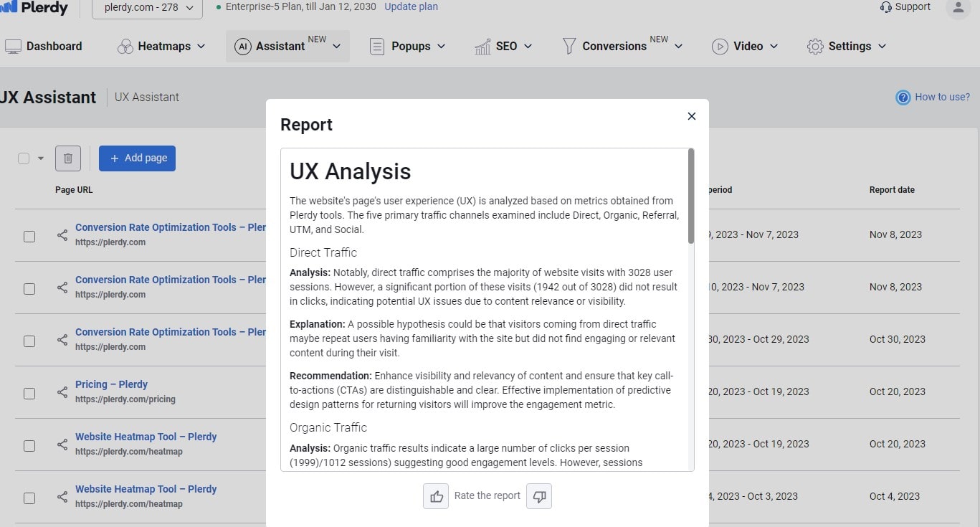
Task: Open the Dashboard menu item
Action: pos(44,46)
